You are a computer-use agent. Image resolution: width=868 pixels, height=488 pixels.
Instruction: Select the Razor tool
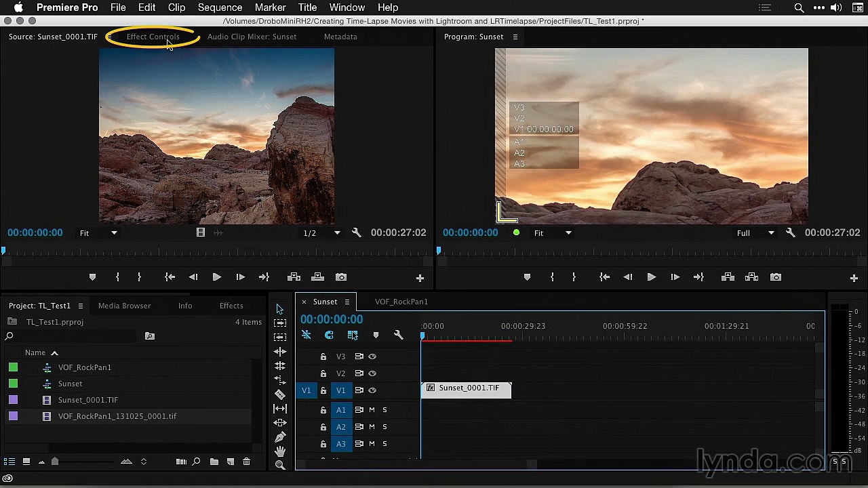[x=280, y=394]
